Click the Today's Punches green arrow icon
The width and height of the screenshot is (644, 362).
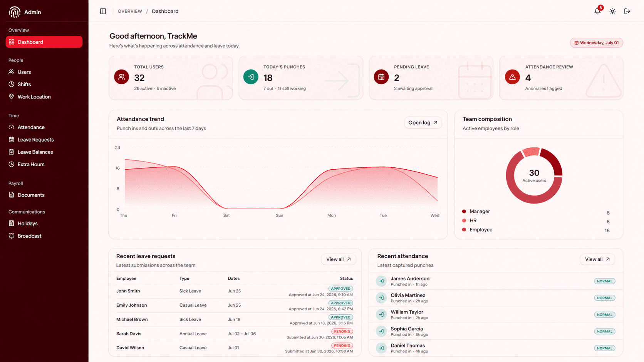click(251, 77)
